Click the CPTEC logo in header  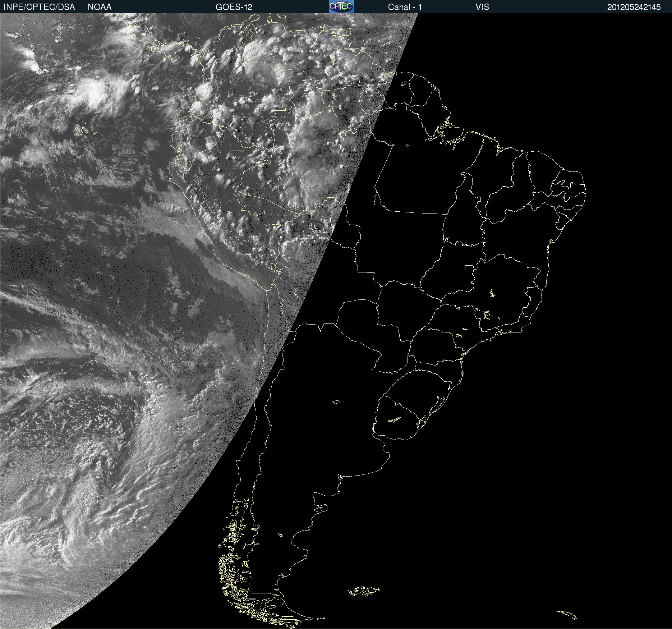[341, 6]
